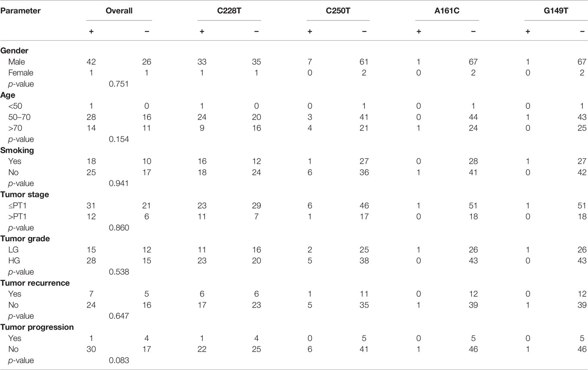Click the Tumor progression section label
Viewport: 588px width, 370px height.
click(37, 327)
